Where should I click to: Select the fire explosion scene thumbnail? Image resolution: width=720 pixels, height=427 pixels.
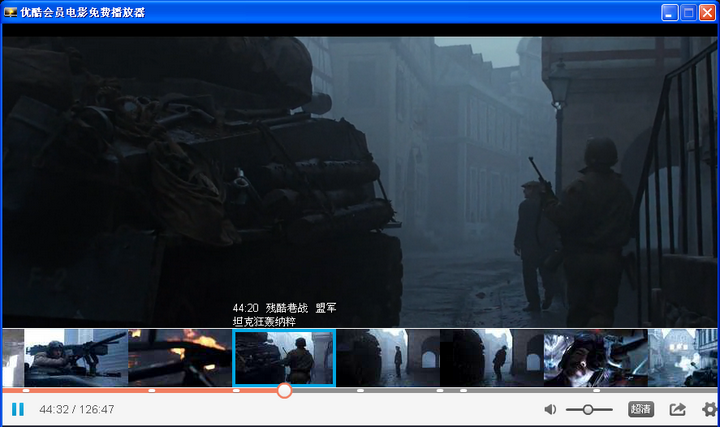click(x=180, y=358)
